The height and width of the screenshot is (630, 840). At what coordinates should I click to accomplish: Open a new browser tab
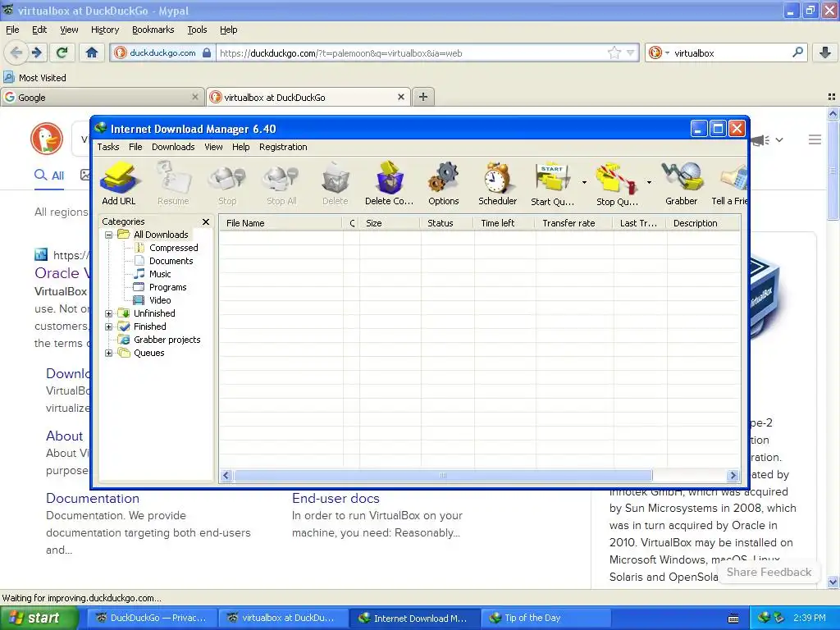(x=423, y=97)
